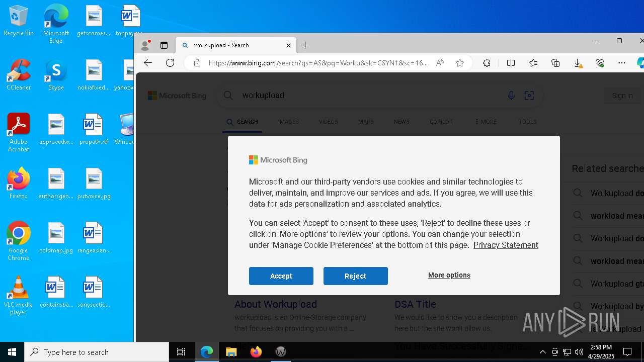Viewport: 644px width, 362px height.
Task: Open Task View on taskbar
Action: (x=182, y=352)
